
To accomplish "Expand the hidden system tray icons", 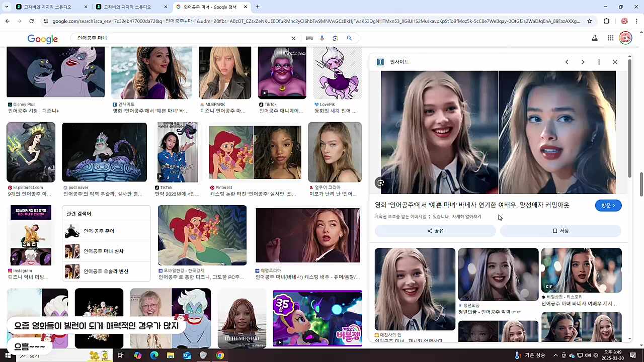I will (555, 355).
